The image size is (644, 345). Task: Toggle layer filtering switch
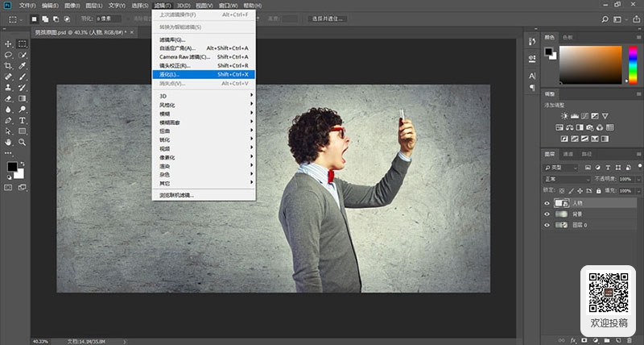[639, 166]
